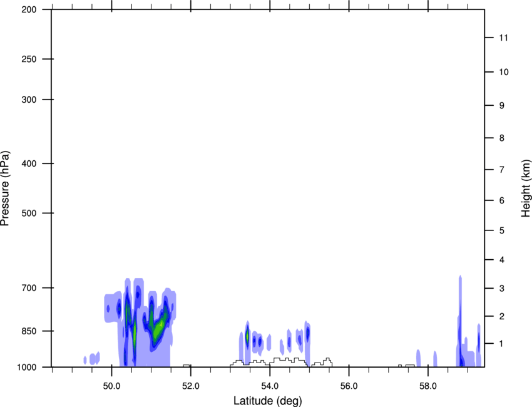Click the 'Latitude (deg)' axis title
The image size is (532, 407).
[x=267, y=401]
